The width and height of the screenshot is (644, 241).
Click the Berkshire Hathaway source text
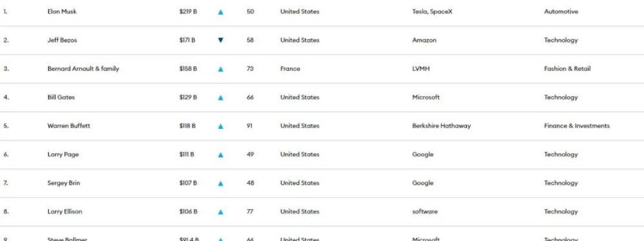click(442, 126)
